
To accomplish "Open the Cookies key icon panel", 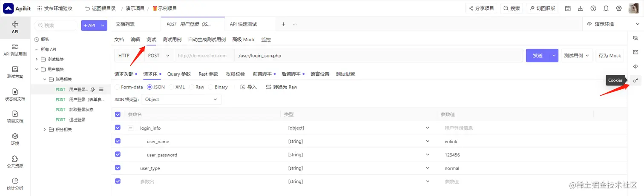I will 635,80.
